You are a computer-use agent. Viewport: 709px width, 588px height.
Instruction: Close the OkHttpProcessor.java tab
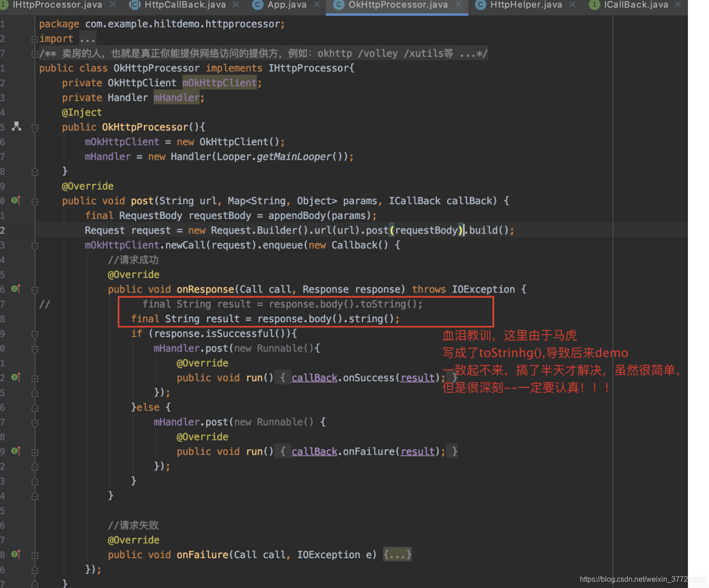(x=458, y=5)
